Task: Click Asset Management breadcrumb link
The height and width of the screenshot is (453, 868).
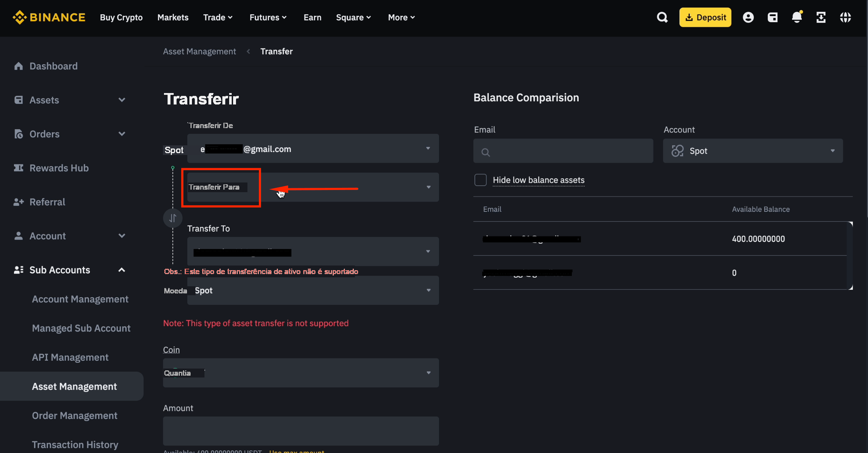Action: [199, 52]
